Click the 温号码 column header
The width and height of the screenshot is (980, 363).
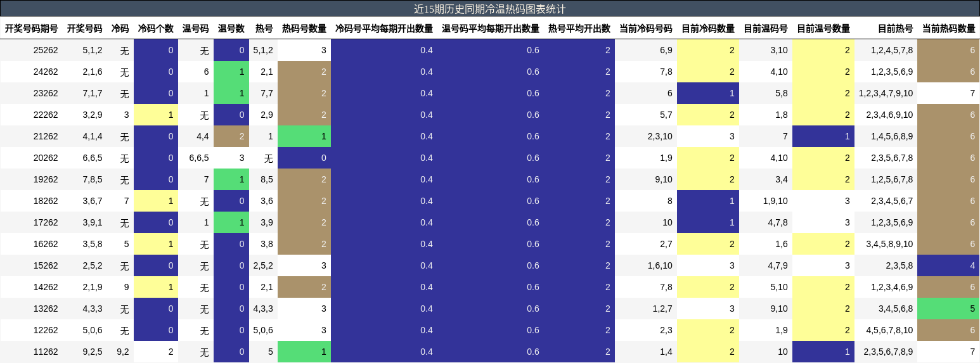(196, 29)
